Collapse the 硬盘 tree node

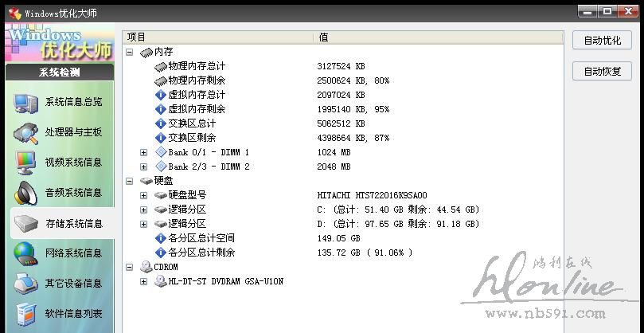(130, 181)
